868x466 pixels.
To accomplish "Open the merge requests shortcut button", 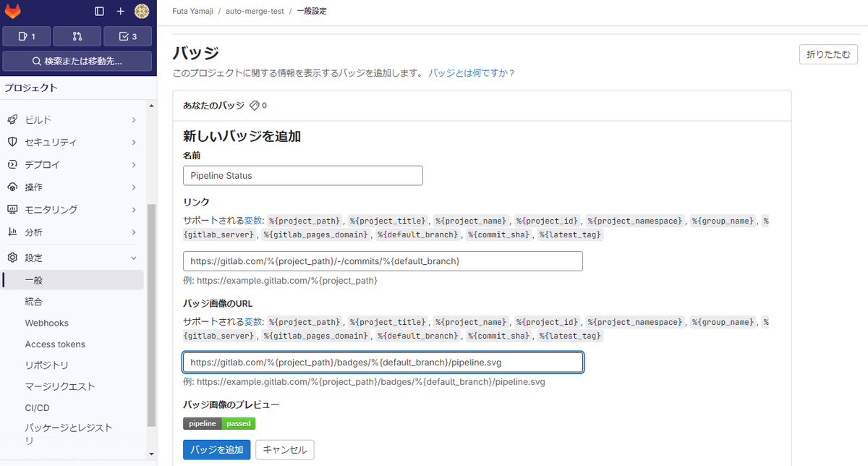I will (x=77, y=36).
